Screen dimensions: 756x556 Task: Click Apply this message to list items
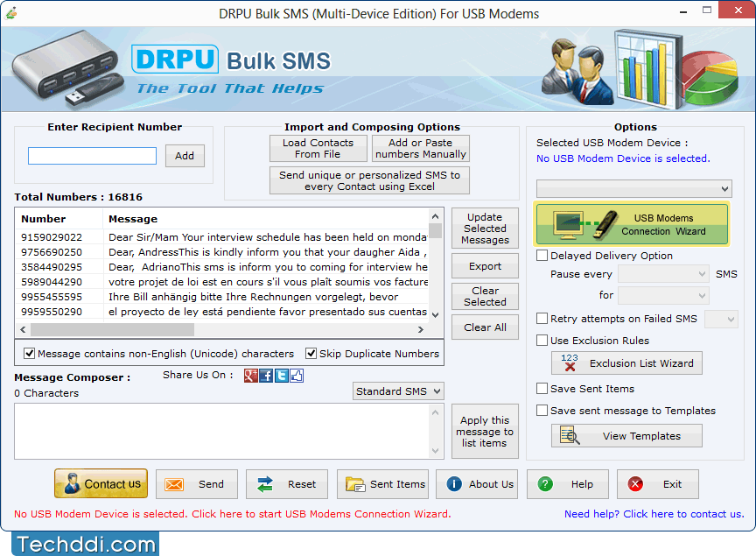pyautogui.click(x=485, y=432)
